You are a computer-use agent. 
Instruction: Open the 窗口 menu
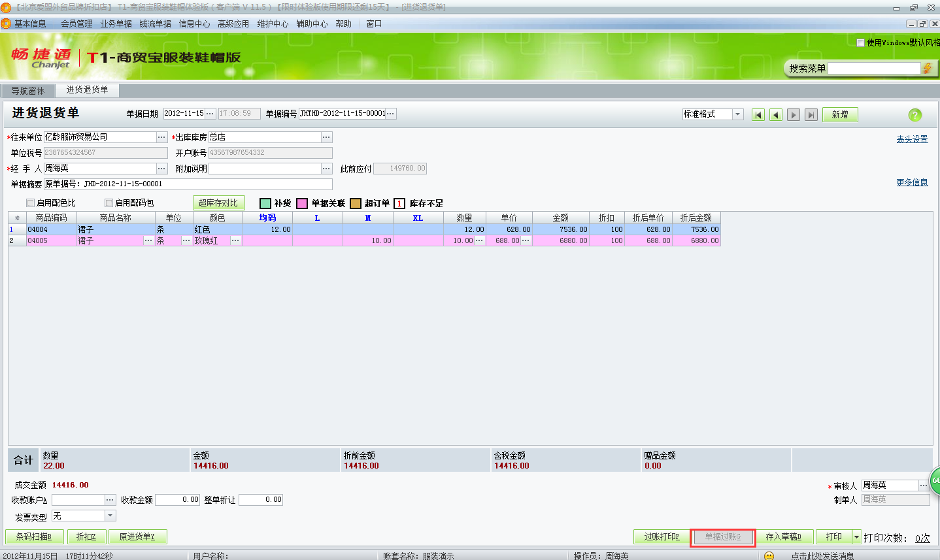[374, 24]
